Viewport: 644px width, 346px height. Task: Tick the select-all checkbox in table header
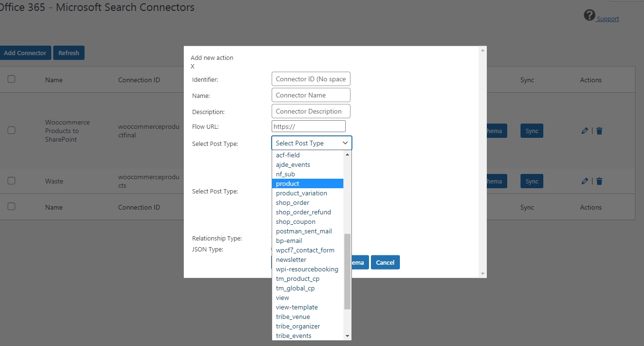click(x=11, y=79)
